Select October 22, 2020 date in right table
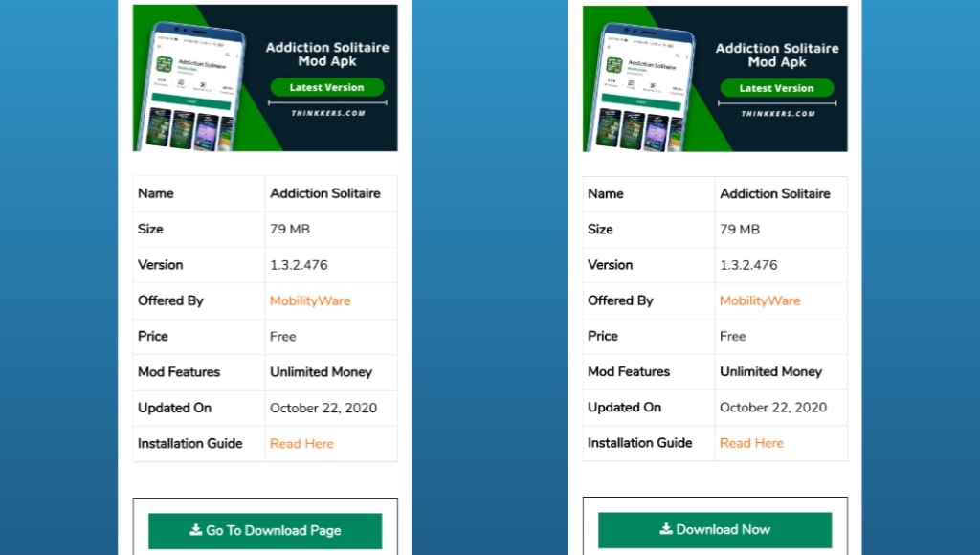Viewport: 980px width, 555px height. pyautogui.click(x=772, y=408)
